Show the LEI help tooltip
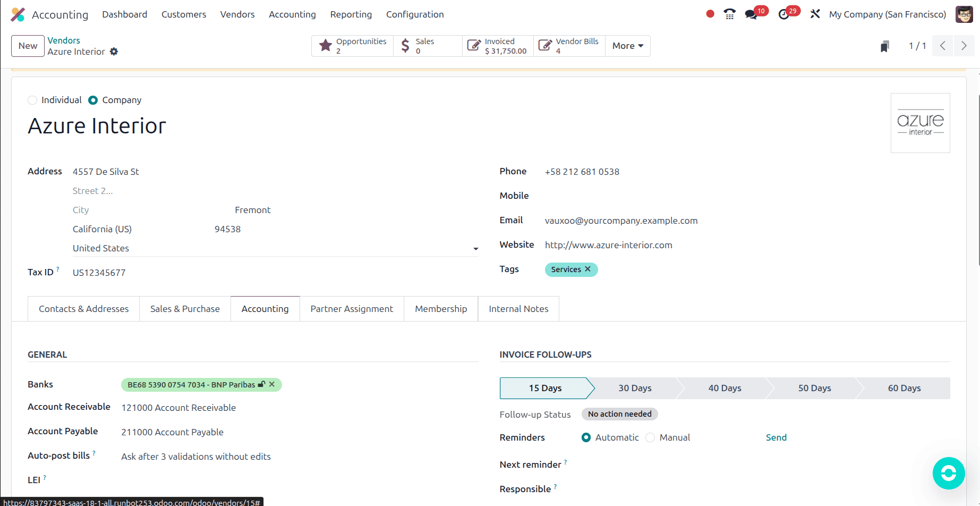 45,477
